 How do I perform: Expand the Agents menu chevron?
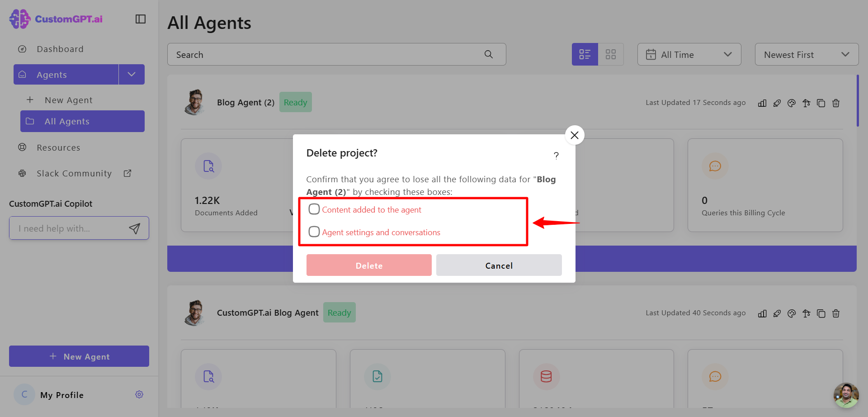pyautogui.click(x=132, y=74)
